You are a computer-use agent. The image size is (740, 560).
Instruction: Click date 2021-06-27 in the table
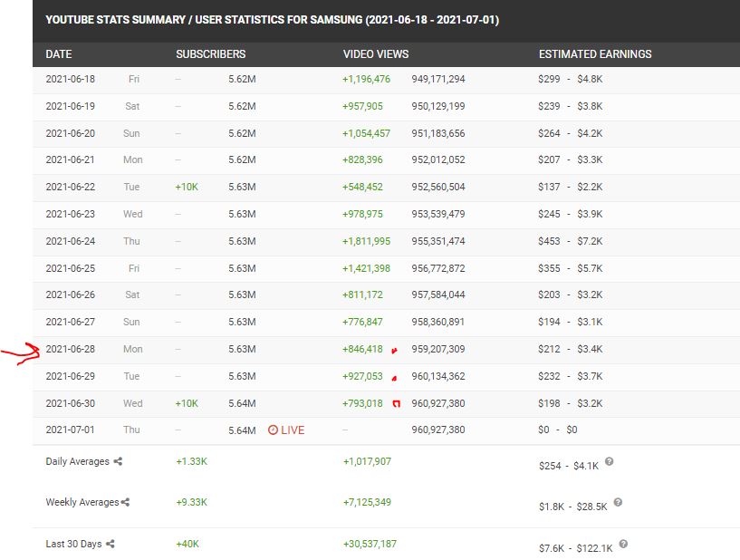71,322
